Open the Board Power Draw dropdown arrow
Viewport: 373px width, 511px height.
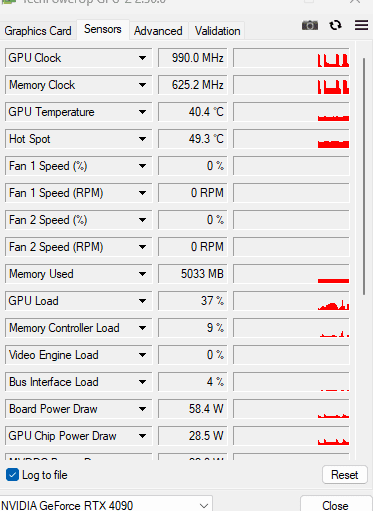tap(142, 409)
